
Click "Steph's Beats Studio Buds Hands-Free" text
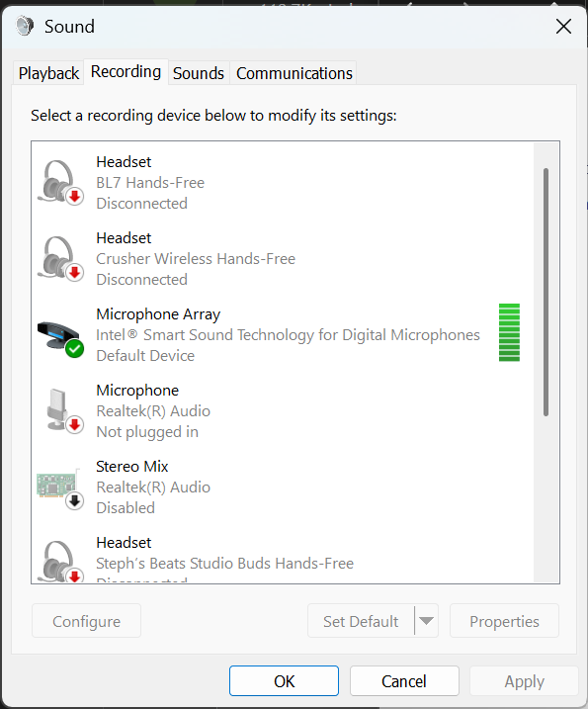(x=224, y=564)
